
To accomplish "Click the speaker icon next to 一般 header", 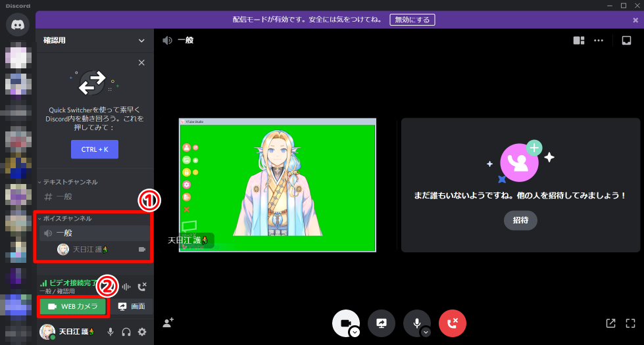I will (x=167, y=40).
